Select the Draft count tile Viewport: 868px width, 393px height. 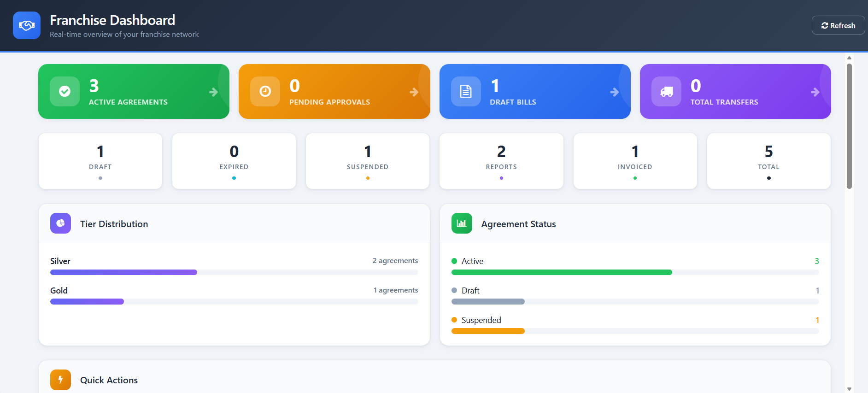click(100, 161)
